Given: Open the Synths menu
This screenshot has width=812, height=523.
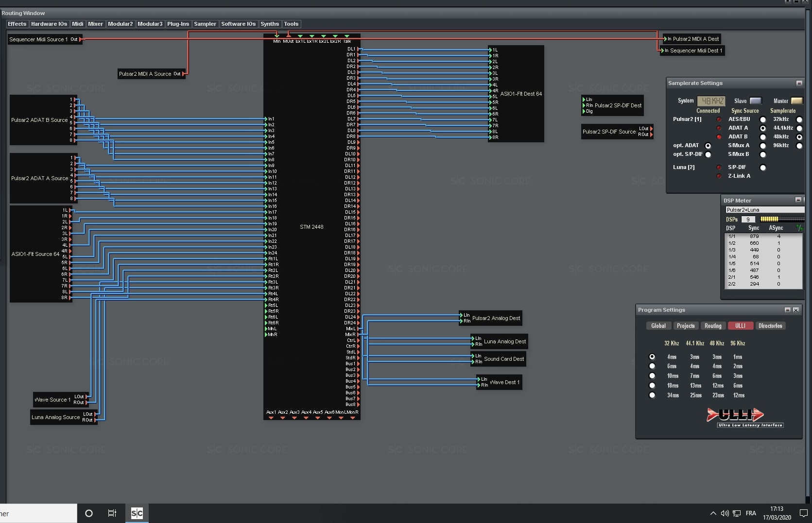Looking at the screenshot, I should 270,24.
